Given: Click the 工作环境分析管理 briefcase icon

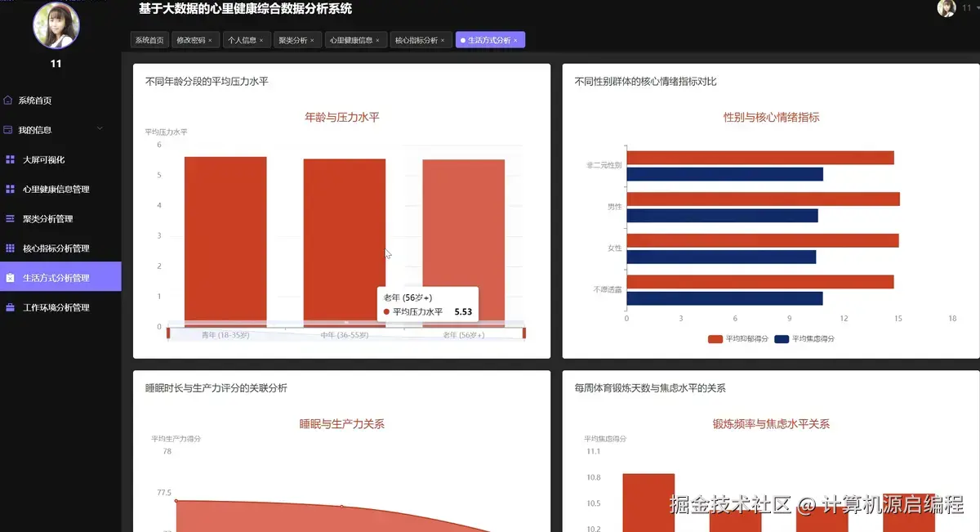Looking at the screenshot, I should coord(10,307).
